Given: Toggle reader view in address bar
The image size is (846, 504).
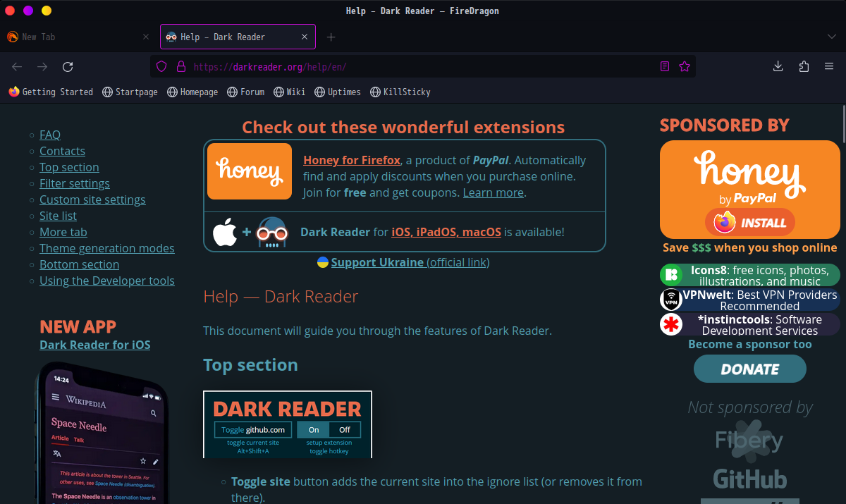Looking at the screenshot, I should (665, 66).
